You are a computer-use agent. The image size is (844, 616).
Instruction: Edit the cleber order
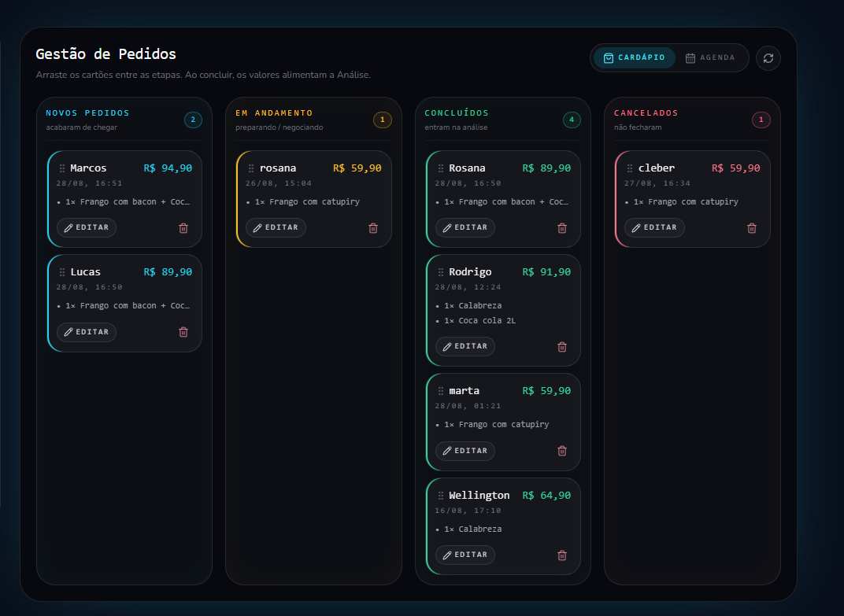pos(654,227)
